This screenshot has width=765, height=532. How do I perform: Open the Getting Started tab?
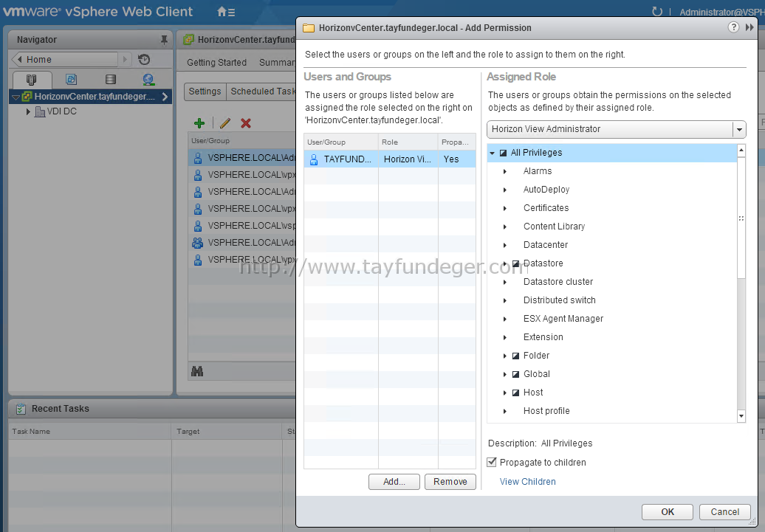tap(216, 63)
